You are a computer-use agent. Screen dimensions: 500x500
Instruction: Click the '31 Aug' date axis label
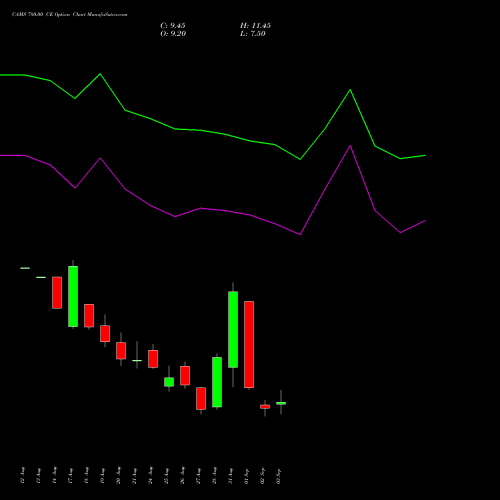click(x=231, y=476)
